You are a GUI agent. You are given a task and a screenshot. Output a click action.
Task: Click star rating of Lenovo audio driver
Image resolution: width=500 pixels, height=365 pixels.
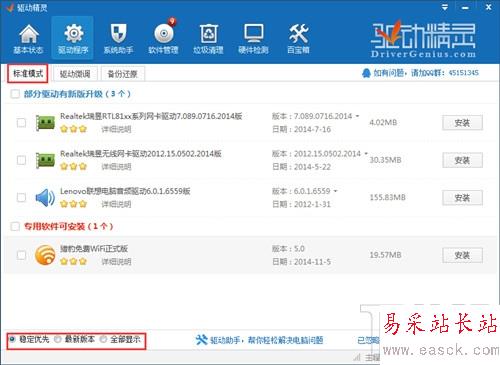(73, 204)
